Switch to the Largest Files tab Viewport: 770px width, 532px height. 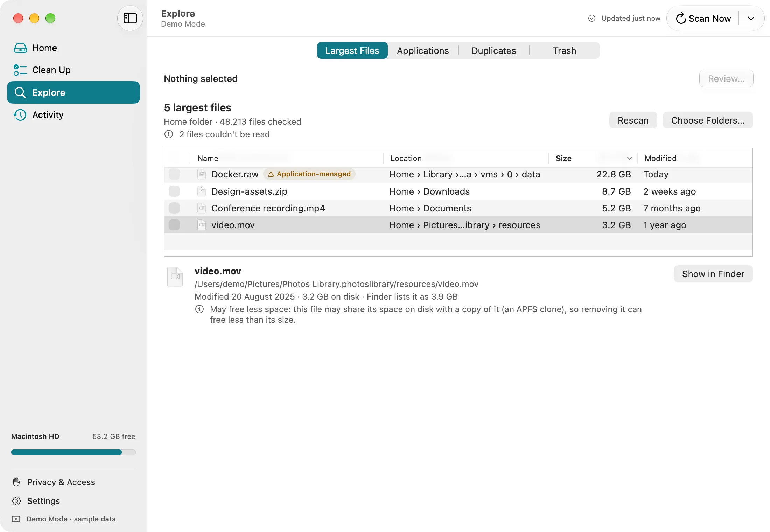tap(352, 51)
